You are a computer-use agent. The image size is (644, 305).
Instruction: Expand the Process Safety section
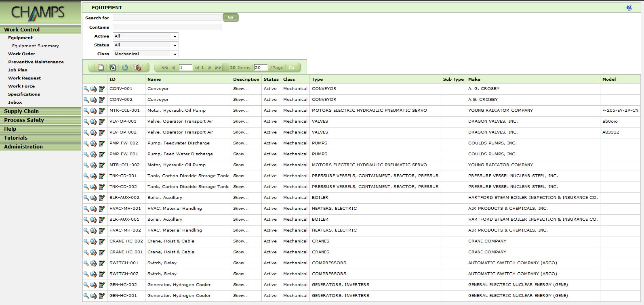(40, 120)
